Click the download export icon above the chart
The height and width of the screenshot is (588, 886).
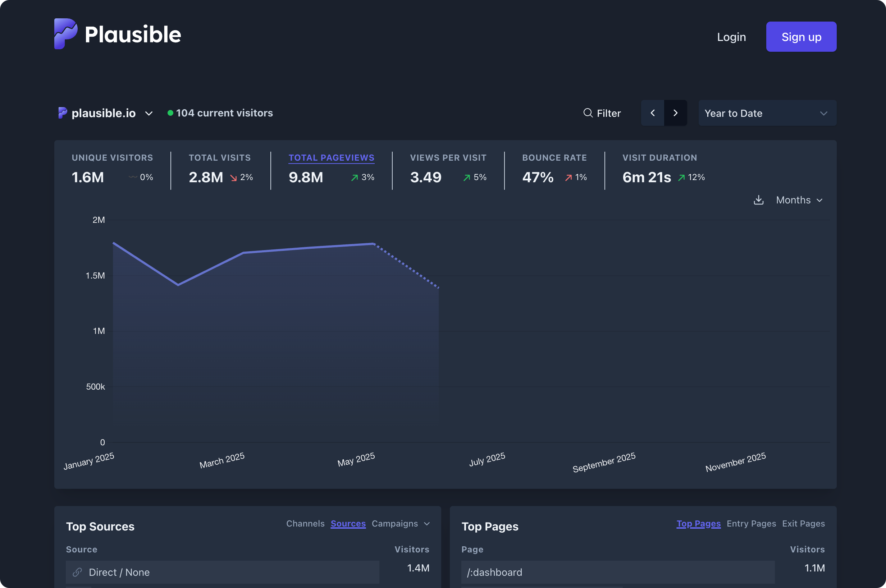758,200
